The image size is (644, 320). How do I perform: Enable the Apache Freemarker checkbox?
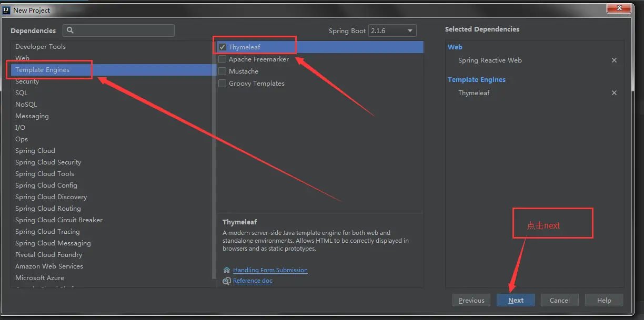(223, 59)
